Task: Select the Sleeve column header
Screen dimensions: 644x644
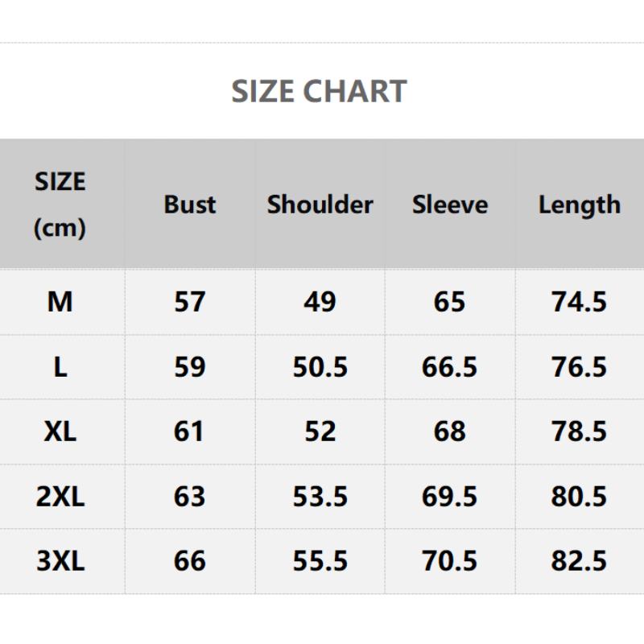Action: 450,204
